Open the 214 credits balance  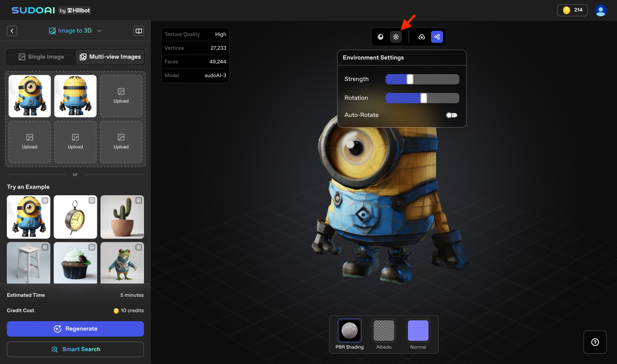coord(572,10)
